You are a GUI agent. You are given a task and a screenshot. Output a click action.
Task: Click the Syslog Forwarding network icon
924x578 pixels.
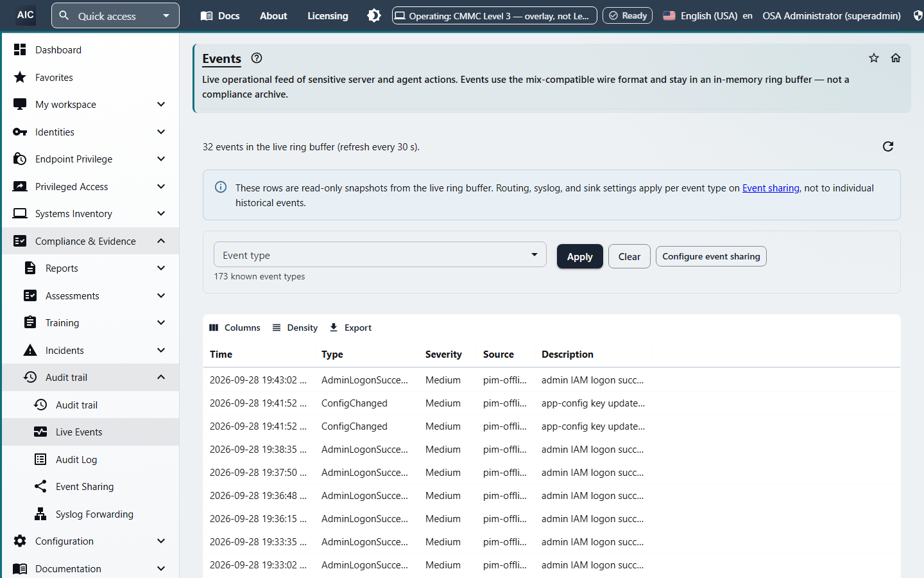[x=40, y=514]
